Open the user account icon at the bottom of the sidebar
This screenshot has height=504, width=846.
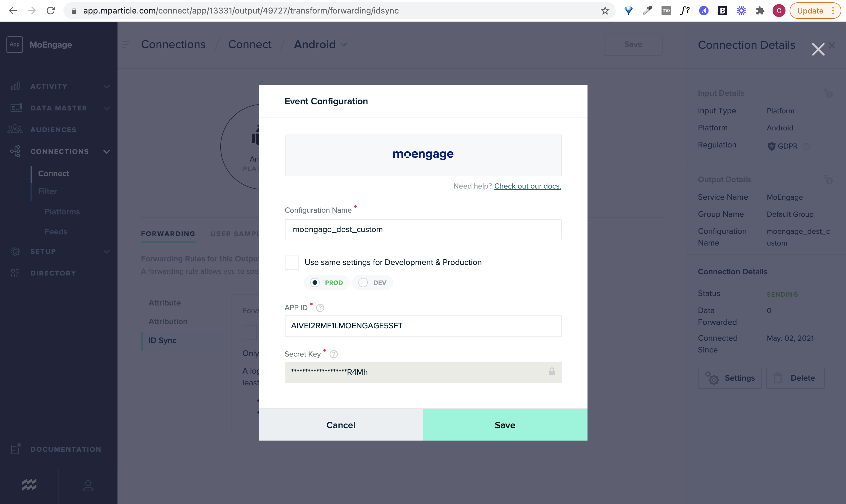tap(88, 486)
